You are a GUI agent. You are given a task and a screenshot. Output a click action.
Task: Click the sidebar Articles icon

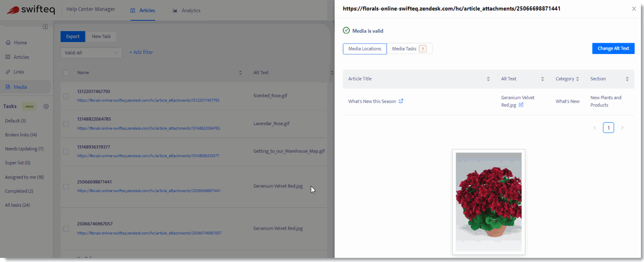pos(8,57)
